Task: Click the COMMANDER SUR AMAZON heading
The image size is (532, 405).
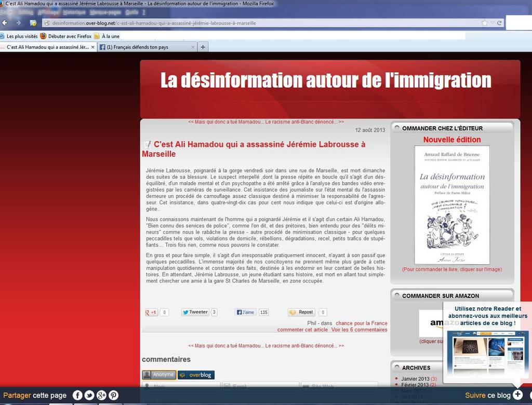Action: [x=441, y=296]
